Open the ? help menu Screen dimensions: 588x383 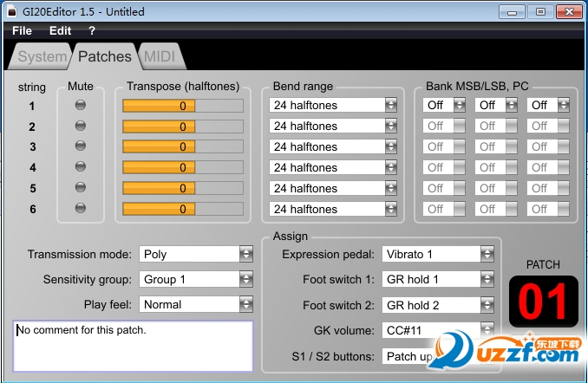click(92, 30)
